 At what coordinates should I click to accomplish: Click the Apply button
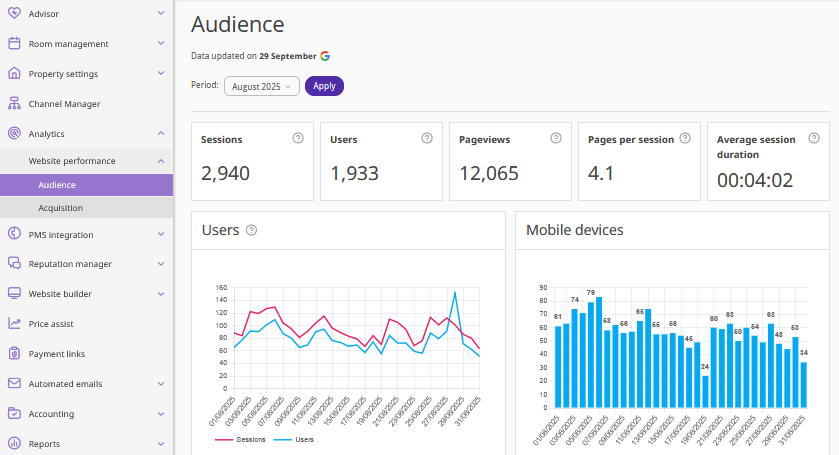(324, 86)
